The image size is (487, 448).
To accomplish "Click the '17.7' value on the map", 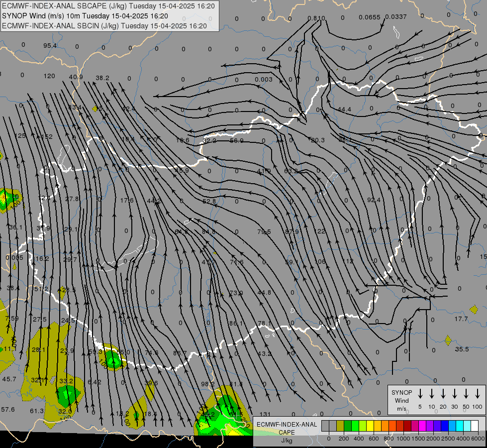I will click(x=461, y=319).
